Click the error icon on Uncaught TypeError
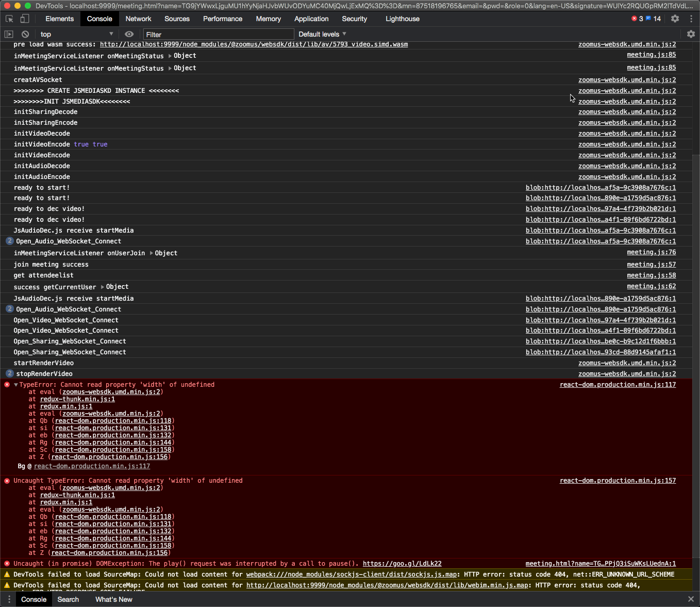Image resolution: width=700 pixels, height=607 pixels. (x=7, y=481)
